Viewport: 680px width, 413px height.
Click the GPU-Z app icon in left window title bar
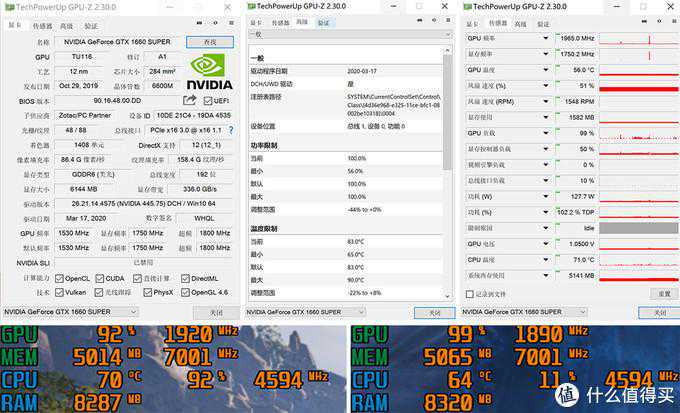[x=8, y=6]
